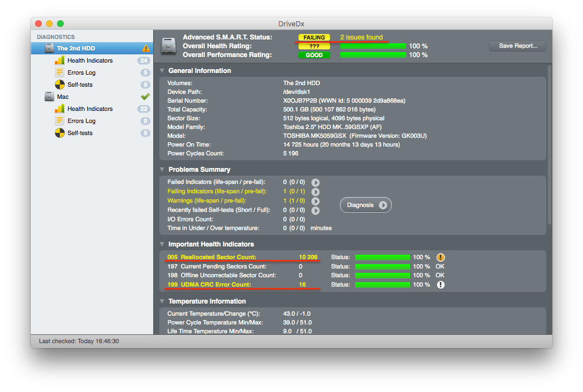Select Self-tests under the Mac drive
Viewport: 583px width, 392px height.
(x=80, y=133)
